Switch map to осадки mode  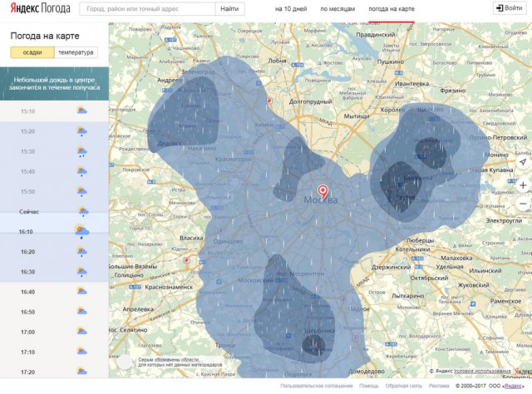point(32,52)
